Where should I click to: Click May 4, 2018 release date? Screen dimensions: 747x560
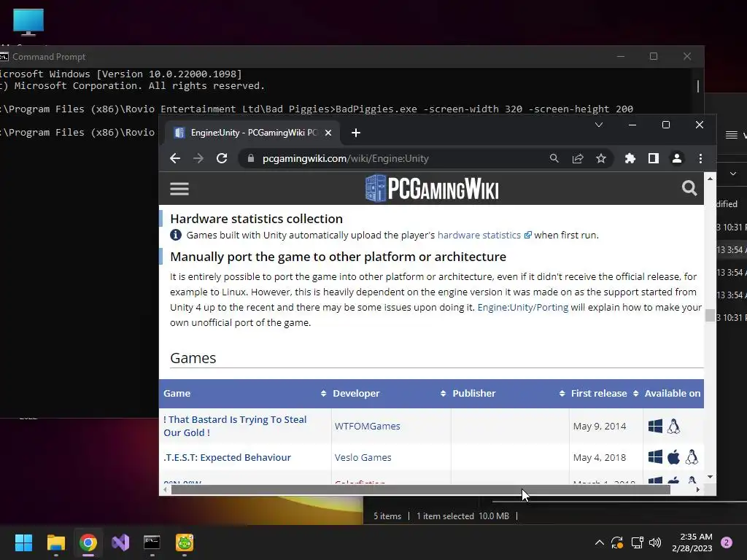pos(600,458)
